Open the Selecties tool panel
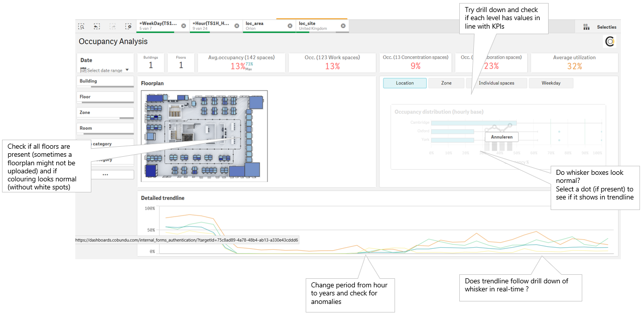644x315 pixels. click(599, 27)
